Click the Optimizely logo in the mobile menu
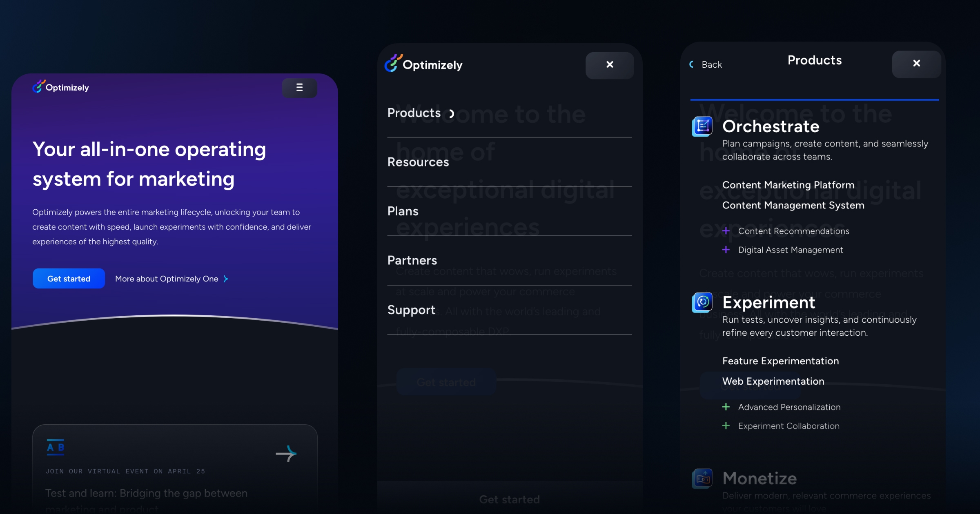The width and height of the screenshot is (980, 514). 423,64
